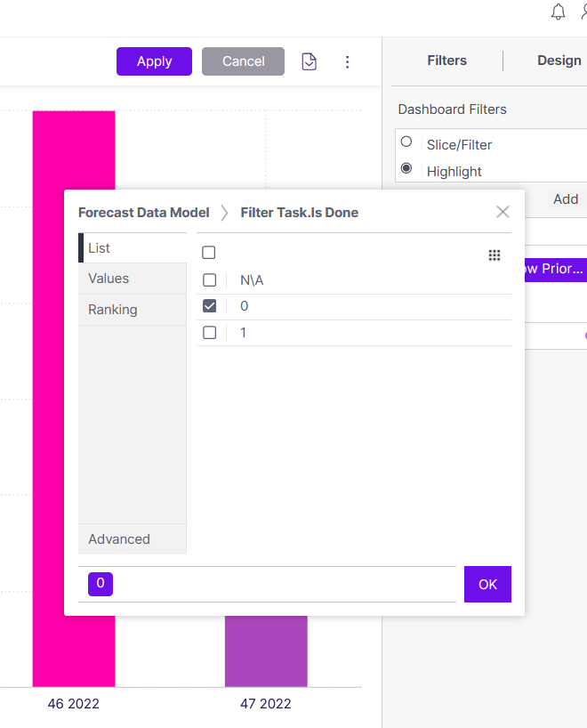Open the notifications bell icon
587x728 pixels.
558,12
